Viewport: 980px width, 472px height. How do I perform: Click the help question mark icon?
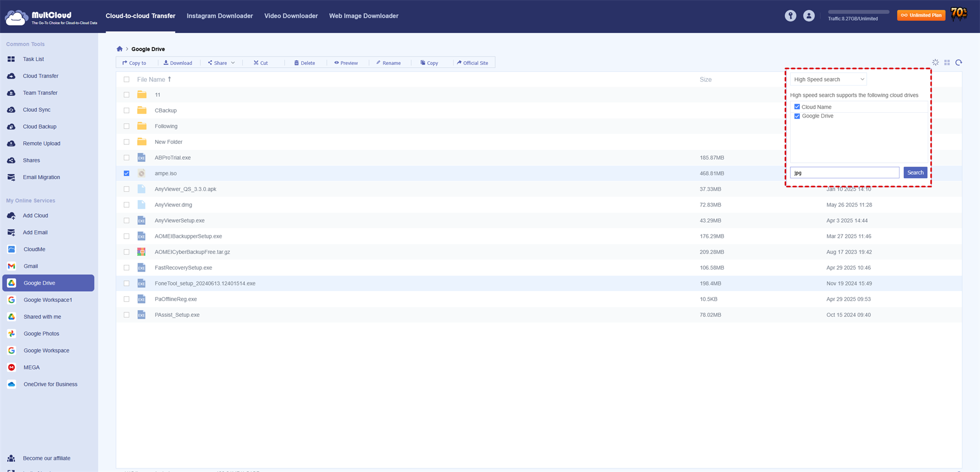pyautogui.click(x=790, y=16)
